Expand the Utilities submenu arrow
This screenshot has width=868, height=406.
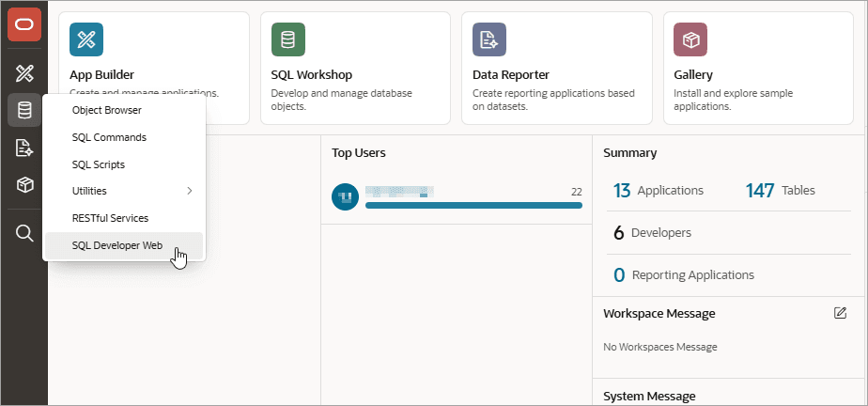coord(190,191)
